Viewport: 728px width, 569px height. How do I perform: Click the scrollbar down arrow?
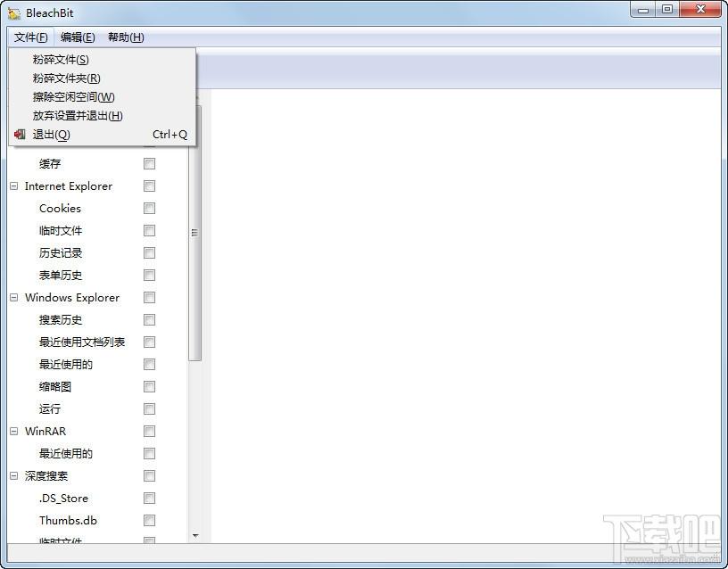point(195,536)
